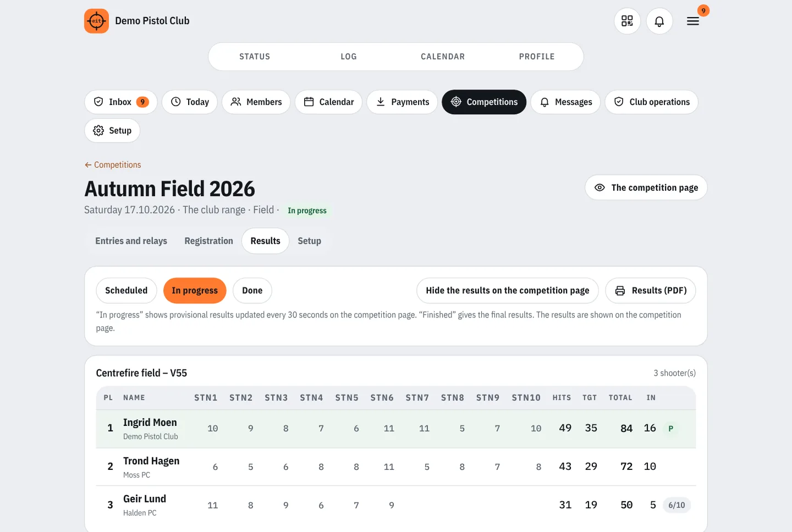Download Results (PDF)
This screenshot has height=532, width=792.
[x=651, y=290]
